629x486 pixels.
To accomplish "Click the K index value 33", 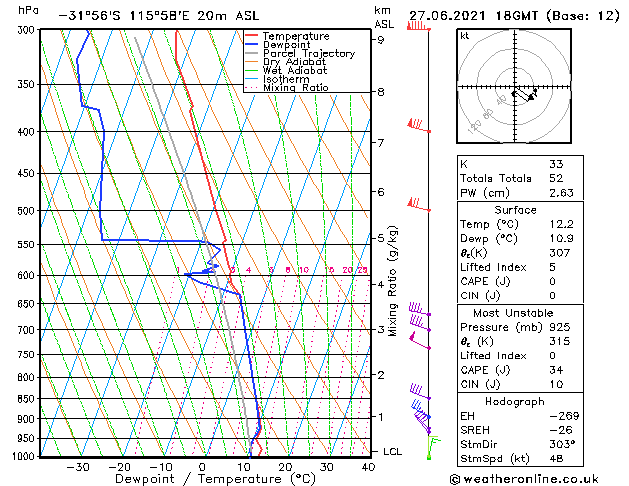I will 556,164.
